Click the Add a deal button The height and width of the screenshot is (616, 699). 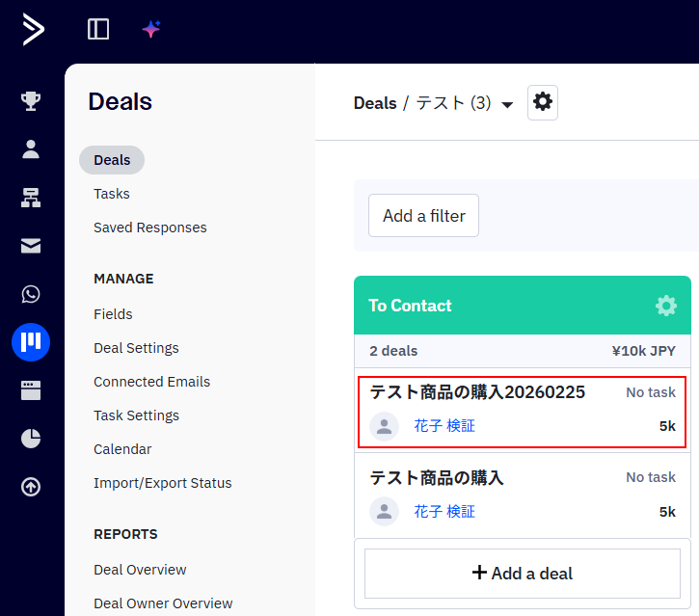(x=523, y=574)
